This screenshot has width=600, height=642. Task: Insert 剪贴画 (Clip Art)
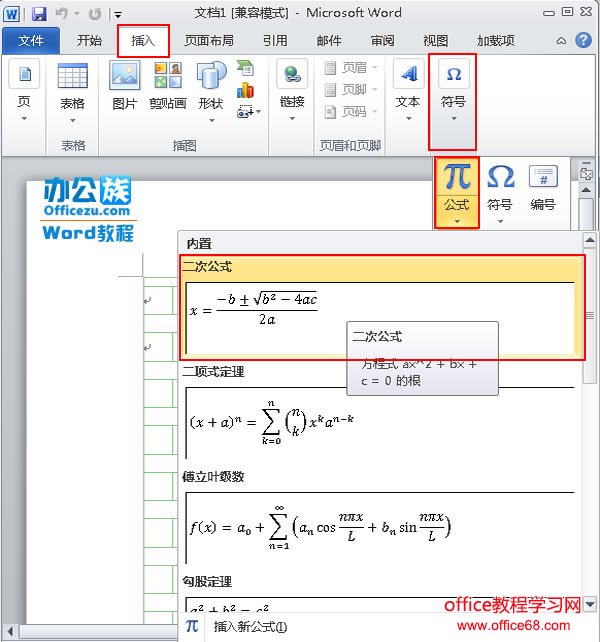pyautogui.click(x=168, y=86)
